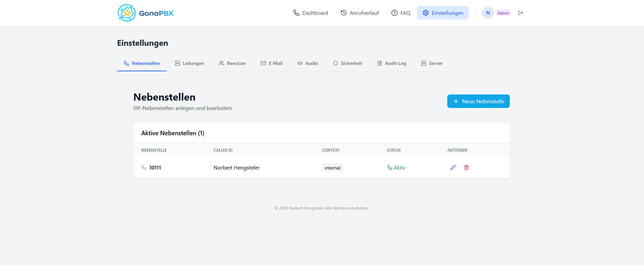Switch to the Benutzer tab

pyautogui.click(x=232, y=63)
